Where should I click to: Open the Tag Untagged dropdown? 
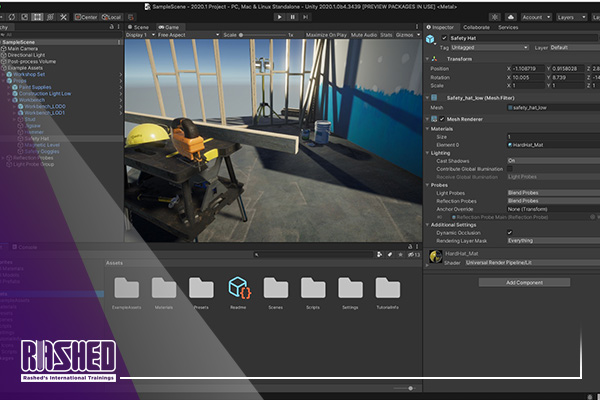click(x=489, y=47)
